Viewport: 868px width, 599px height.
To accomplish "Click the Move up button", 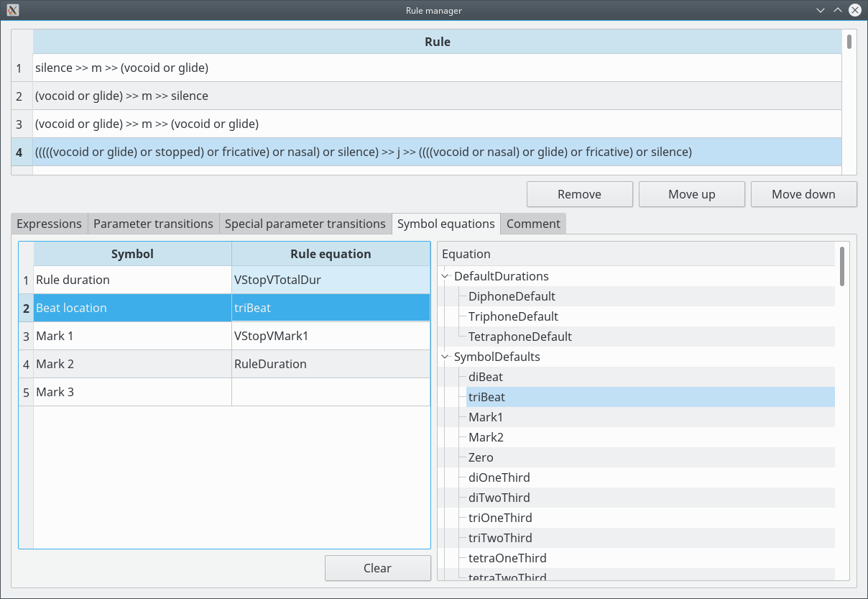I will pyautogui.click(x=692, y=194).
